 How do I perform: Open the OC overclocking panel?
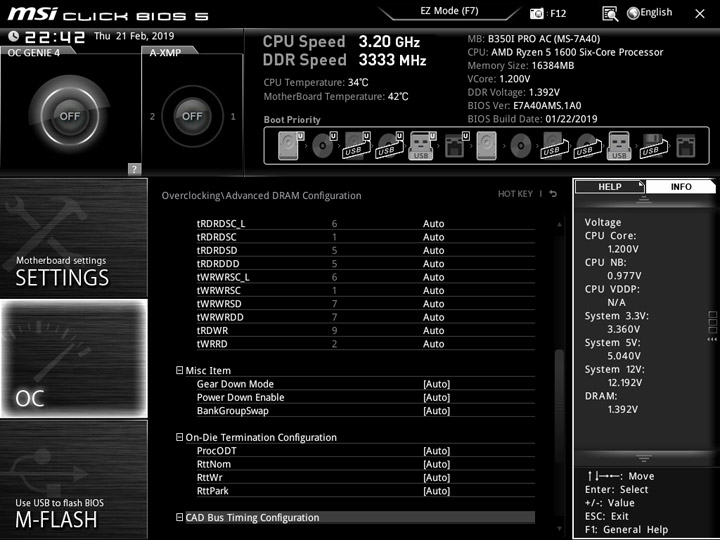pyautogui.click(x=73, y=359)
